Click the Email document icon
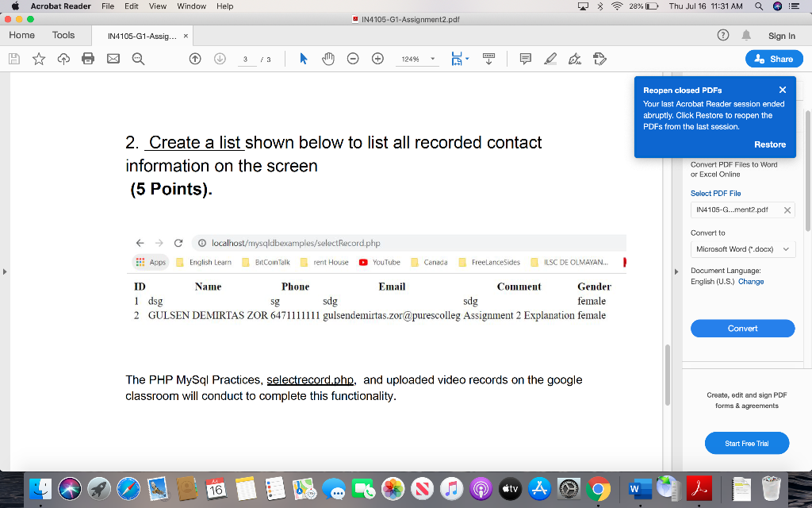Viewport: 812px width, 508px height. [x=112, y=58]
